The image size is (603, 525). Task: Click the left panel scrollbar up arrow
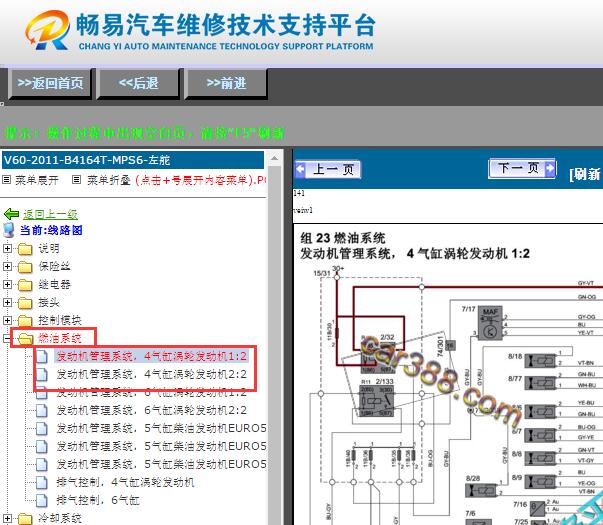275,158
